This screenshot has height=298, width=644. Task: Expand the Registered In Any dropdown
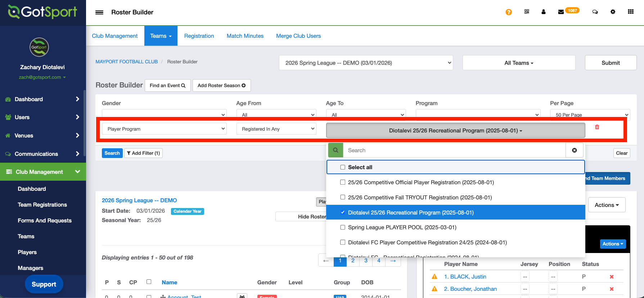pyautogui.click(x=276, y=129)
